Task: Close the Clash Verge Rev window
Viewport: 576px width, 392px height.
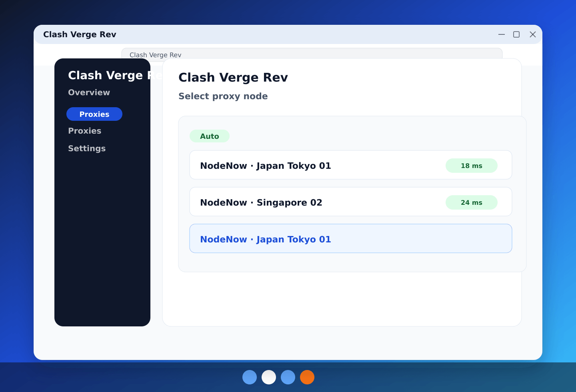Action: click(x=533, y=34)
